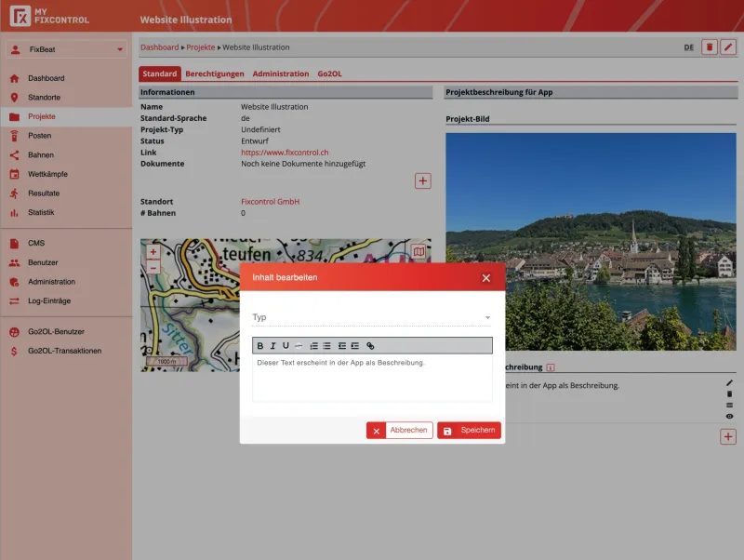744x560 pixels.
Task: Insert a bulleted list in the editor
Action: coord(326,346)
